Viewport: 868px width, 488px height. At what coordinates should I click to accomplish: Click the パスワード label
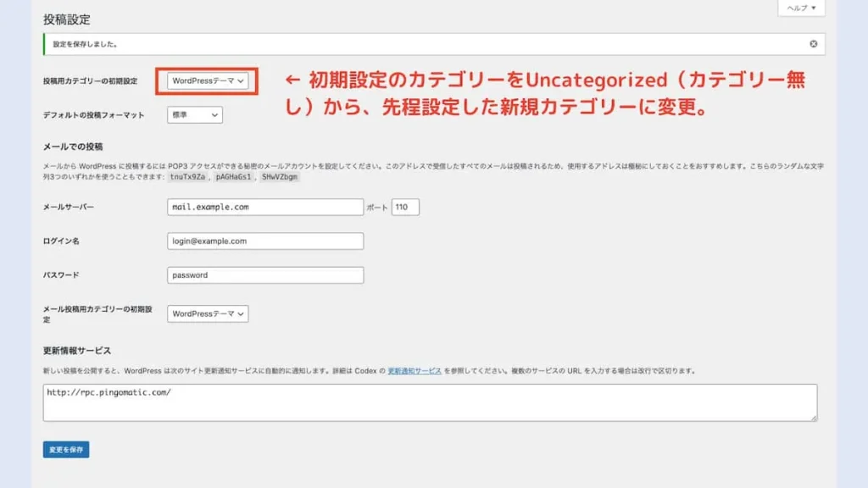pyautogui.click(x=61, y=275)
